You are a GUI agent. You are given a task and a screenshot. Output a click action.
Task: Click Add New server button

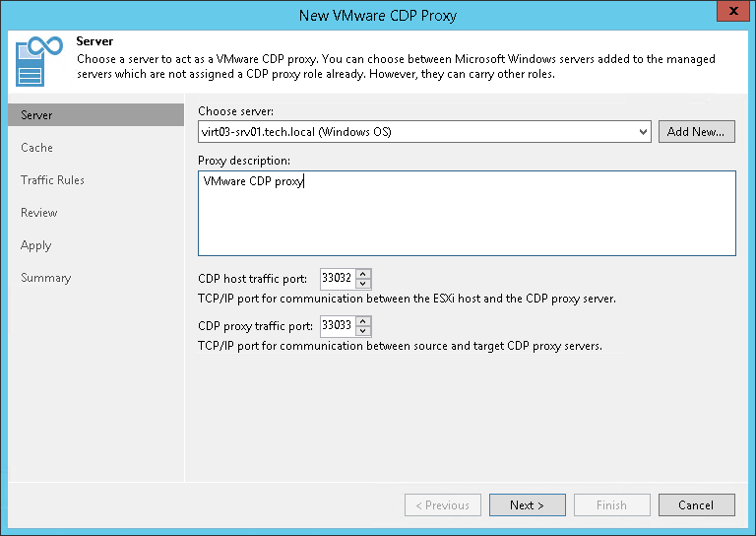(696, 132)
